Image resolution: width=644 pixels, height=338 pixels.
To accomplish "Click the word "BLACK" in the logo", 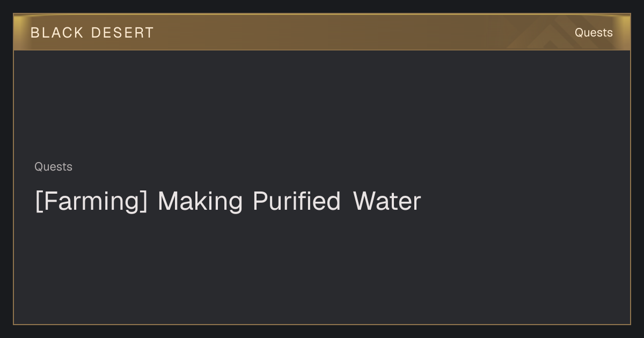I will [57, 33].
